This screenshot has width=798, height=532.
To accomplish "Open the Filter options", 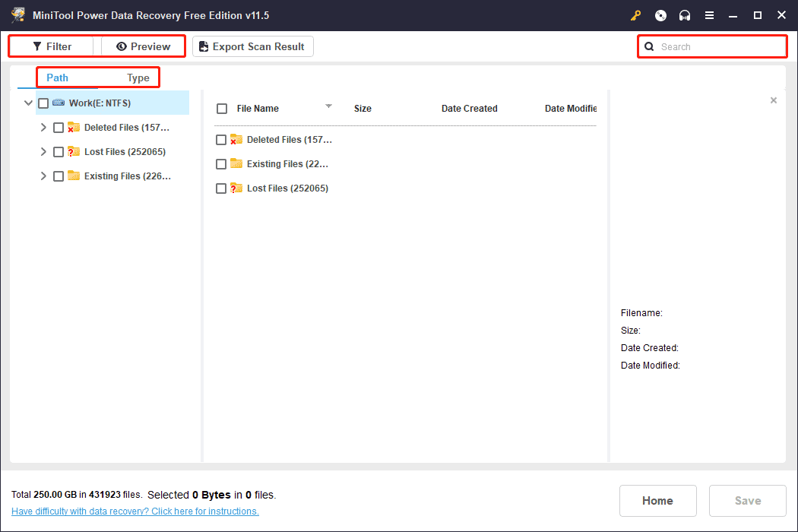I will 52,46.
